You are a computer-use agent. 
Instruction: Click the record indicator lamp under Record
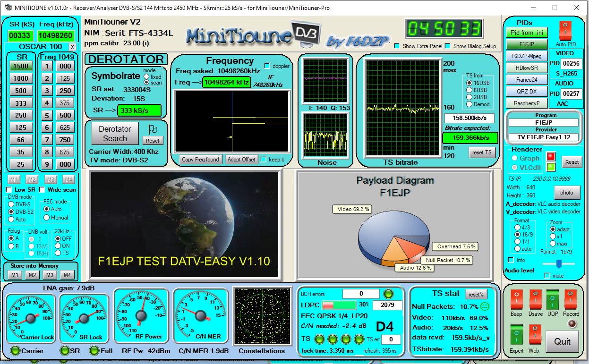[x=572, y=324]
